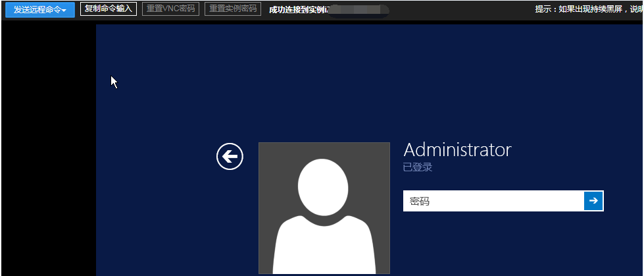Click the 已登录 status label

pos(417,167)
